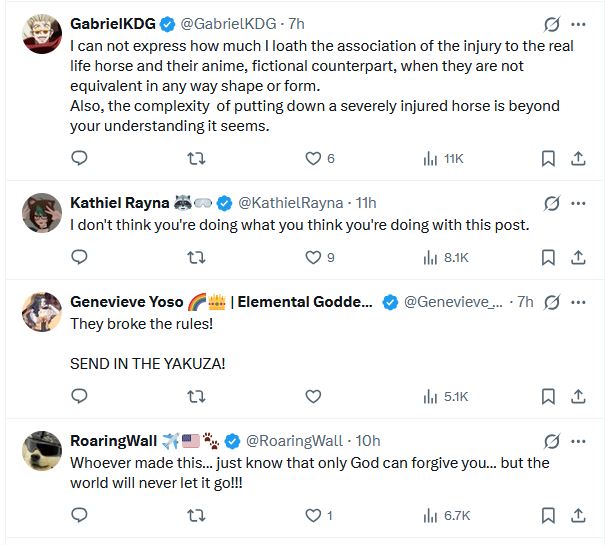The height and width of the screenshot is (545, 605).
Task: Like Genevieve Yoso's tweet
Action: point(313,396)
